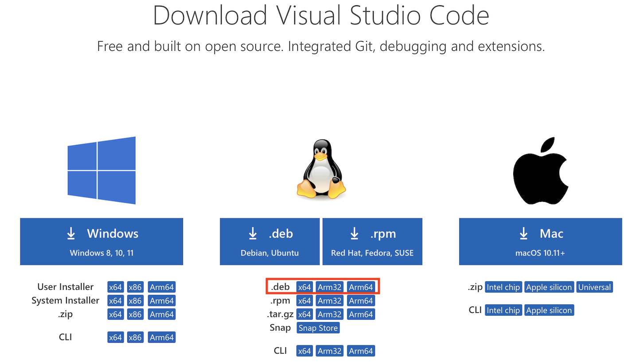The image size is (628, 364).
Task: Download the x64 User Installer
Action: click(x=115, y=287)
